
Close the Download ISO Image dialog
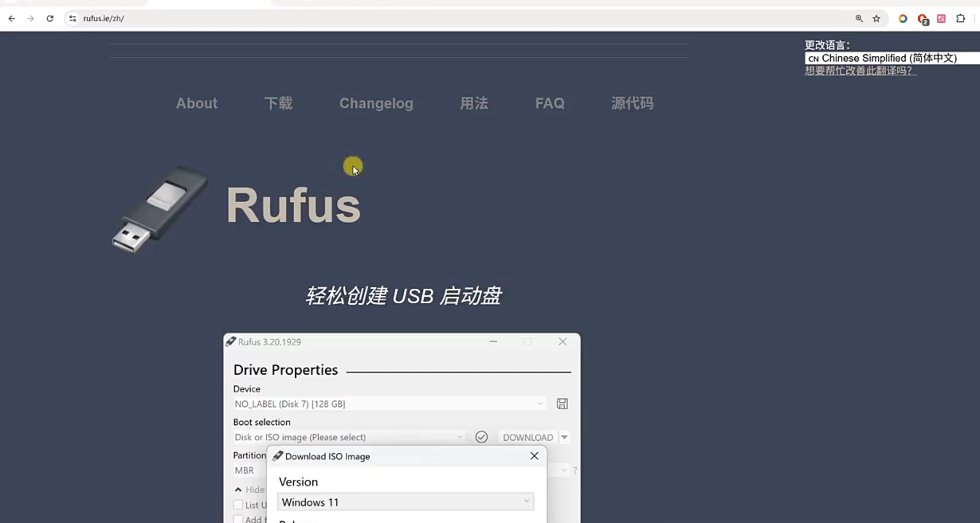(534, 456)
